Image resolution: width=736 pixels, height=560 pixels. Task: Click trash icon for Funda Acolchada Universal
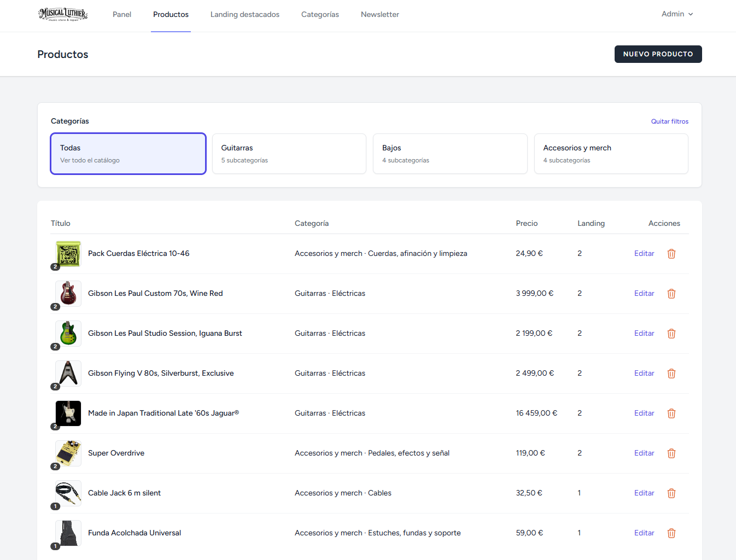pyautogui.click(x=671, y=533)
